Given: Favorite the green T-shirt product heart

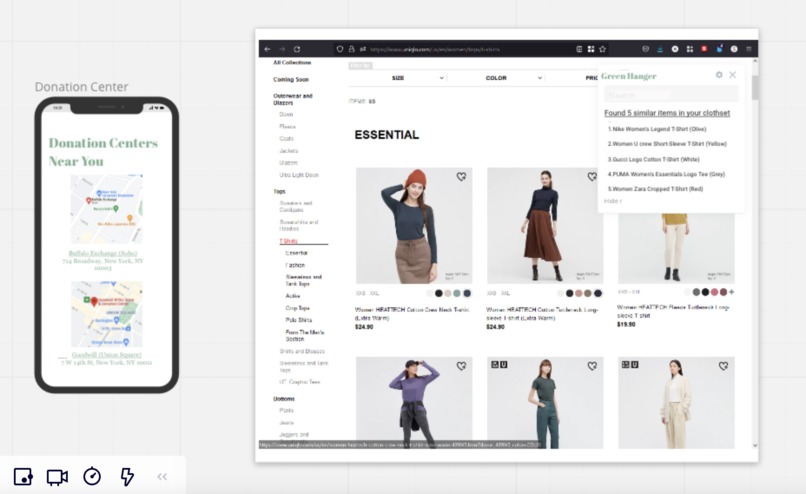Looking at the screenshot, I should tap(592, 366).
